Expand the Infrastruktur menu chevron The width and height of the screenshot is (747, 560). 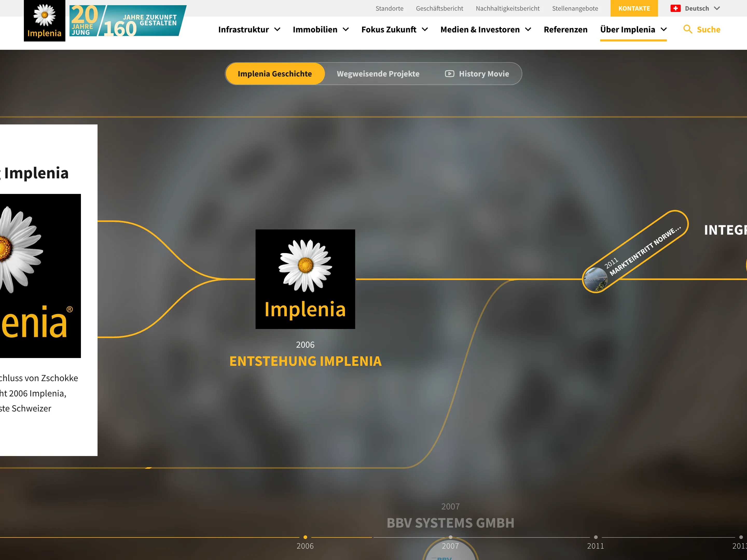click(x=277, y=30)
